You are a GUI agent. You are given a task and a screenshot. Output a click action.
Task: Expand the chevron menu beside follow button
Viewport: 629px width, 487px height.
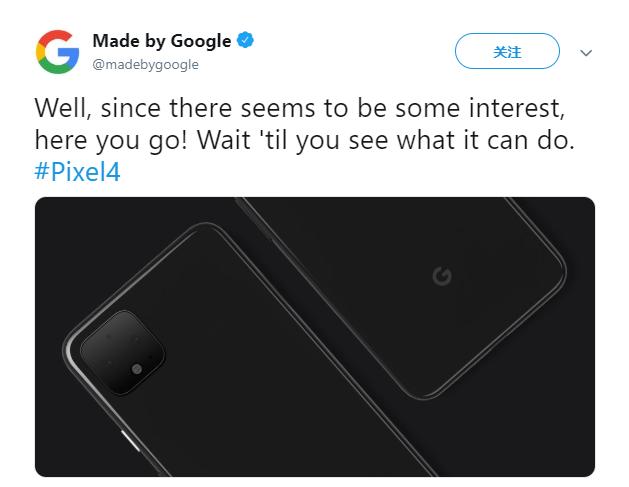pyautogui.click(x=587, y=53)
